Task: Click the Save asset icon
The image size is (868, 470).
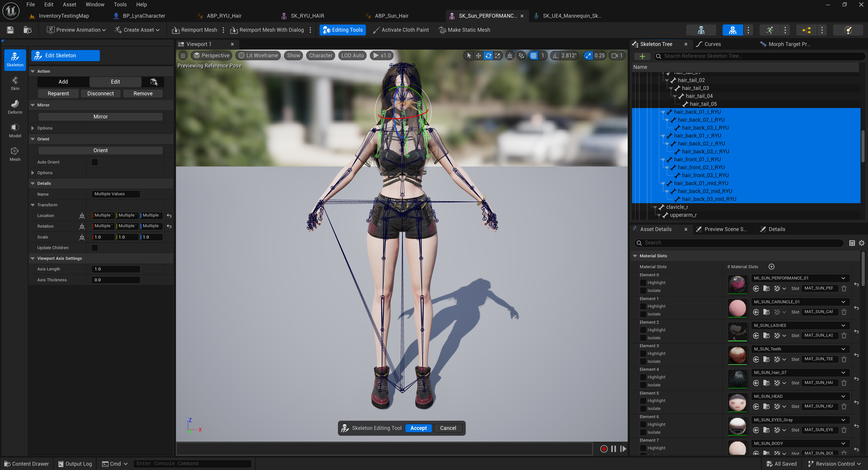Action: 10,30
